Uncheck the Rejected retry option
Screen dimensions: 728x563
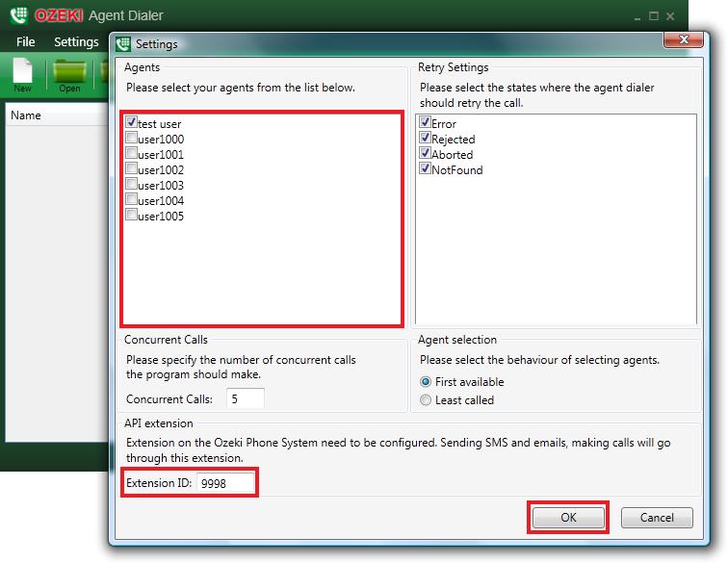[x=425, y=139]
